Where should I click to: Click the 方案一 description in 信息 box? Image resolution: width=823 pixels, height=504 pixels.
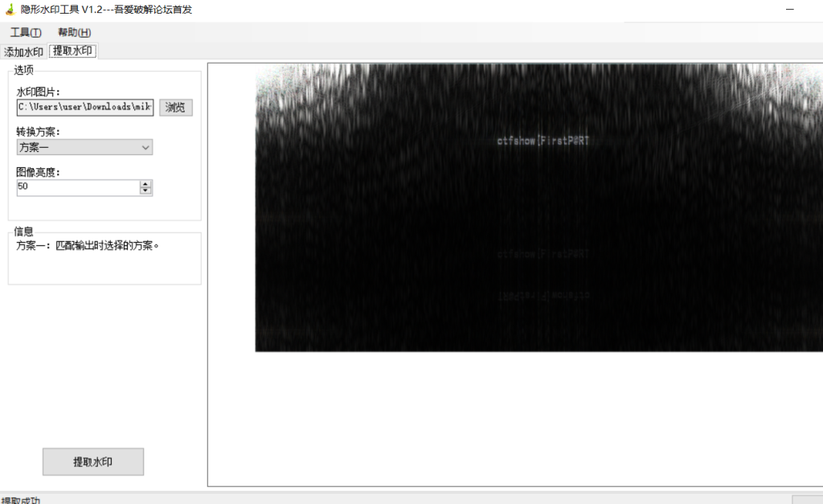(x=88, y=245)
